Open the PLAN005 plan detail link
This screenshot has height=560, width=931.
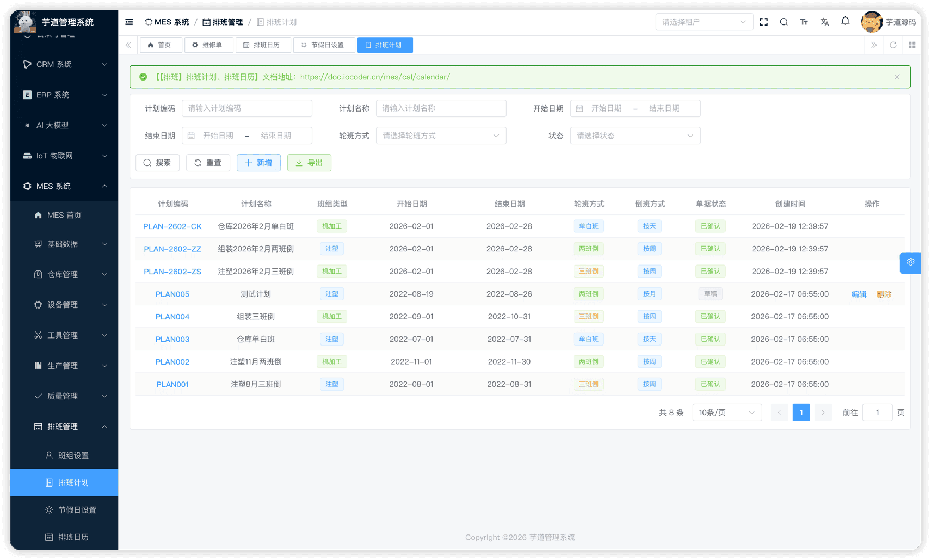tap(172, 294)
